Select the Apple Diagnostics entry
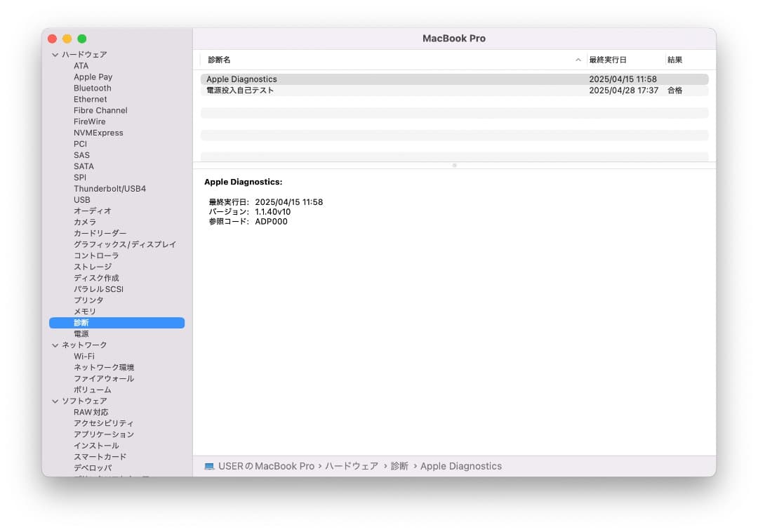 tap(242, 79)
